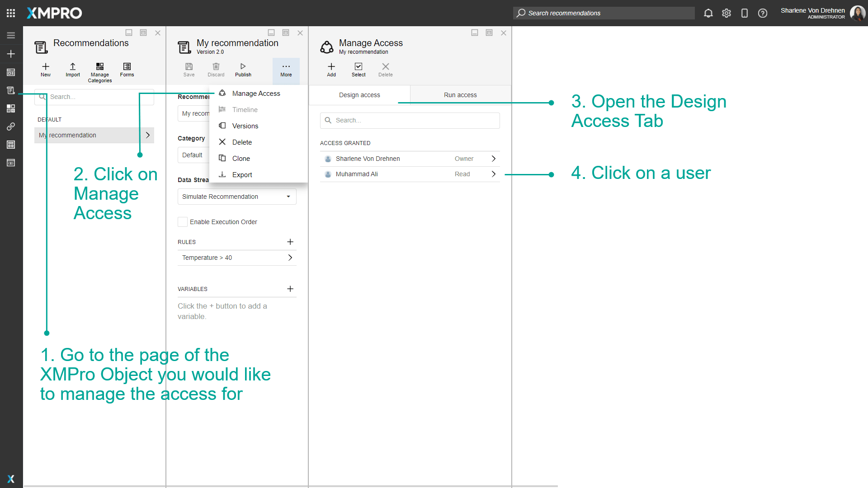Image resolution: width=868 pixels, height=488 pixels.
Task: Select Versions from the More menu
Action: [x=245, y=126]
